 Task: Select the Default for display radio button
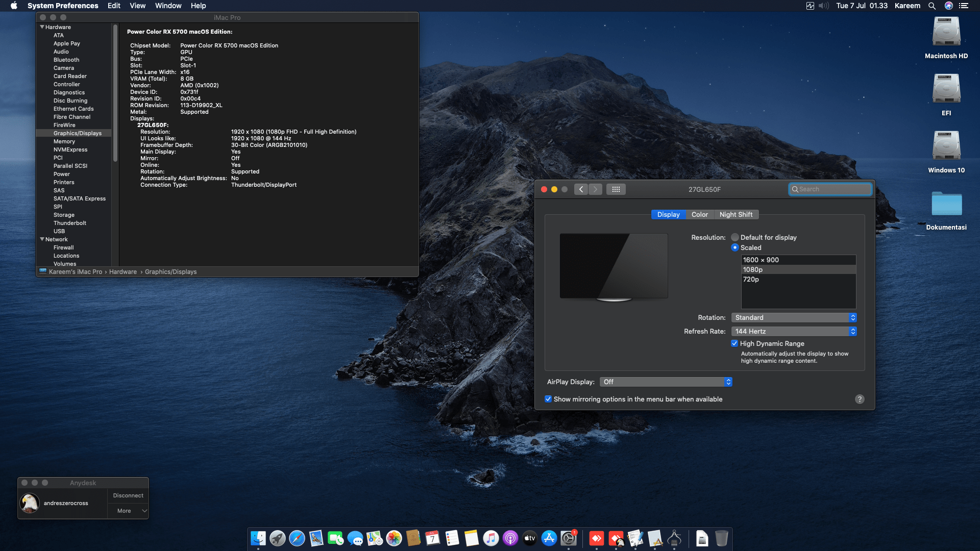pos(735,237)
